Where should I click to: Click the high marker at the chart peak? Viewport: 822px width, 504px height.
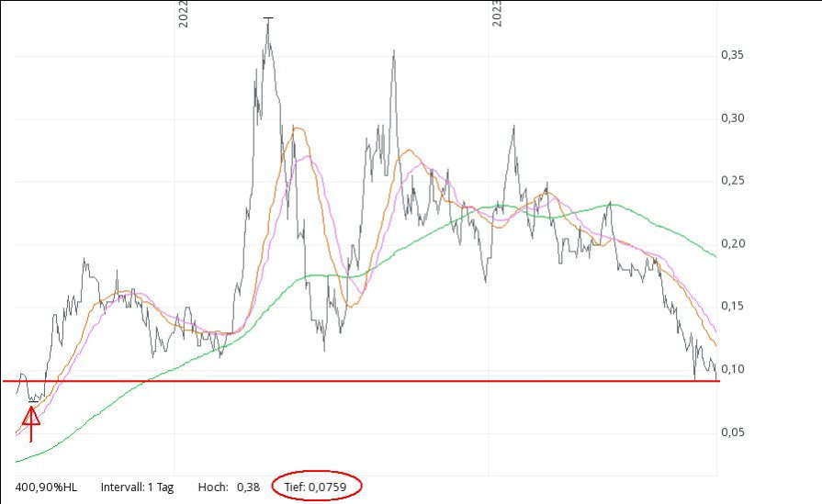click(x=268, y=18)
